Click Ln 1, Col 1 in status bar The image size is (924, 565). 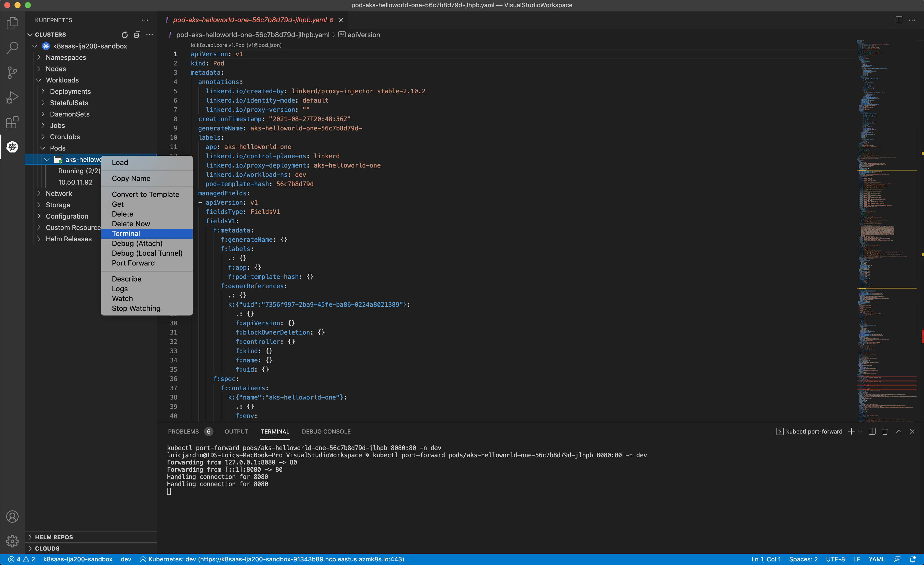coord(766,559)
